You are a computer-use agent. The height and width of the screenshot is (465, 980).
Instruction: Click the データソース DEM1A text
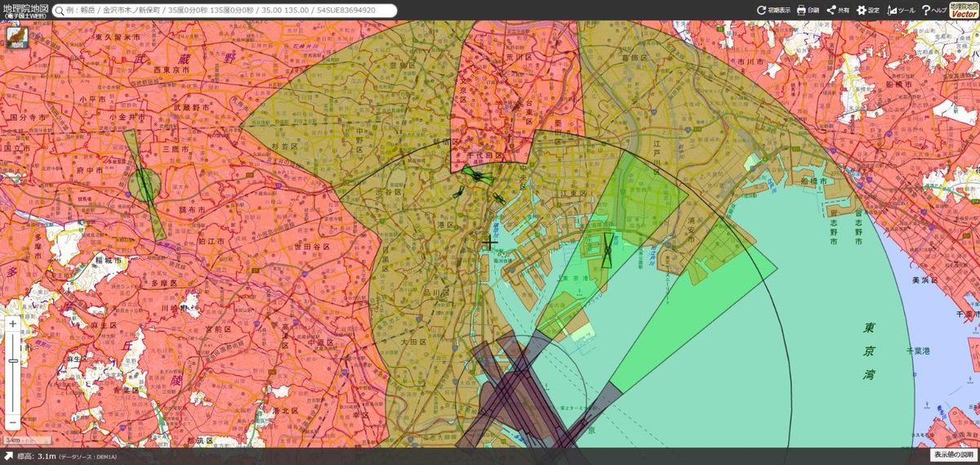point(90,458)
